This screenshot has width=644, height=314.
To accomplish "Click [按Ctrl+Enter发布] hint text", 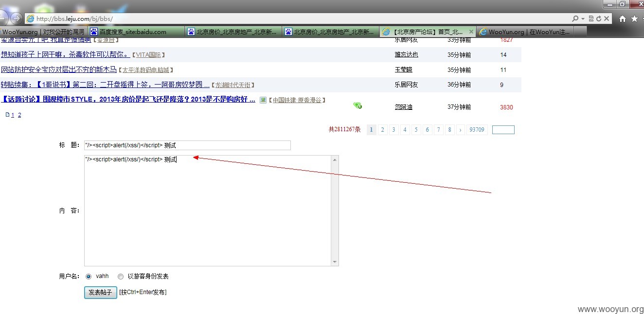I will (143, 292).
